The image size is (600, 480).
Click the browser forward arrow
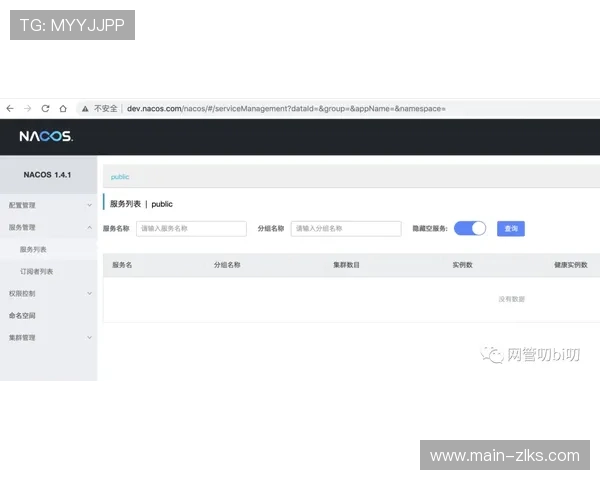point(28,109)
